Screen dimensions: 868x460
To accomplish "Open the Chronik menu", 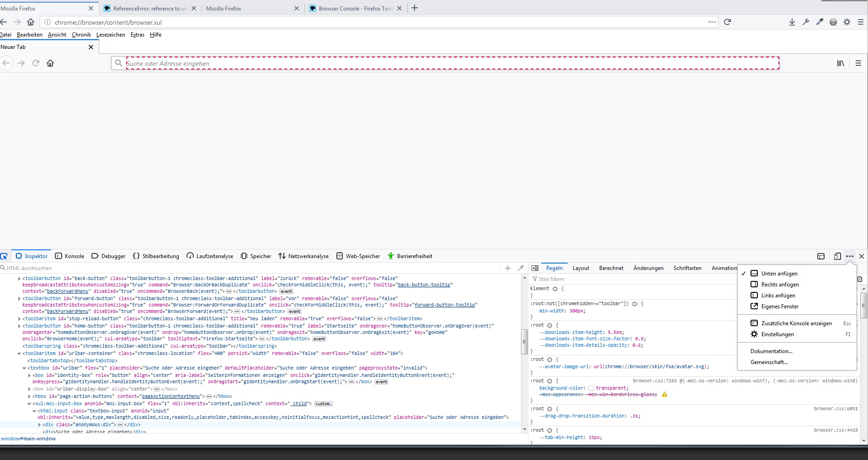I will pyautogui.click(x=81, y=35).
